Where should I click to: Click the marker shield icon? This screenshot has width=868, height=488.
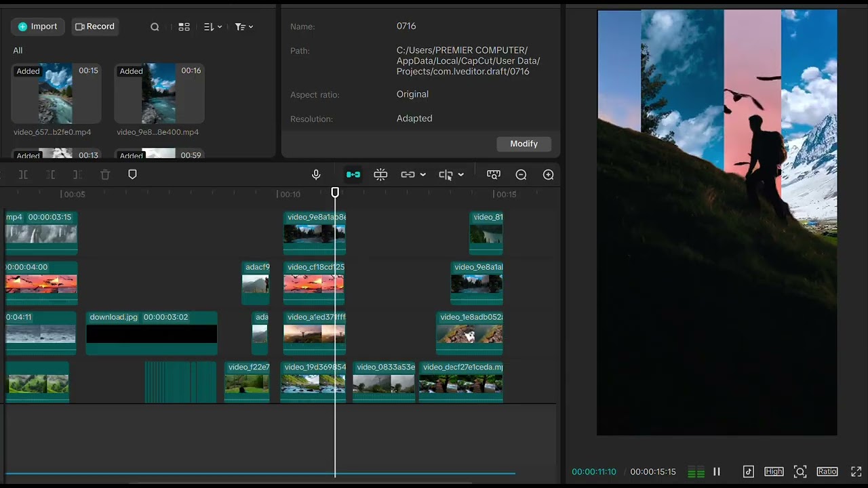[x=132, y=175]
